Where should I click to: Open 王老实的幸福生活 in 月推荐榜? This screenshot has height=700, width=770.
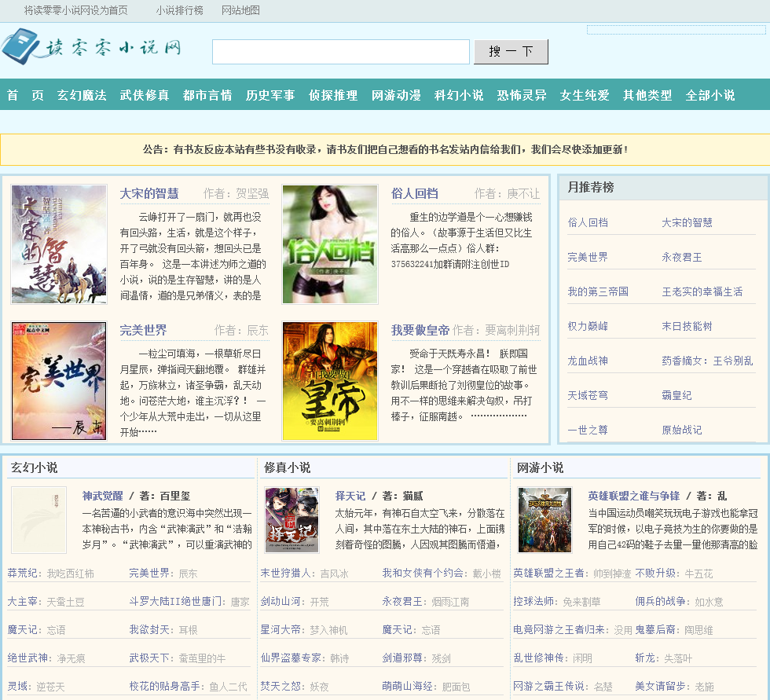[702, 291]
